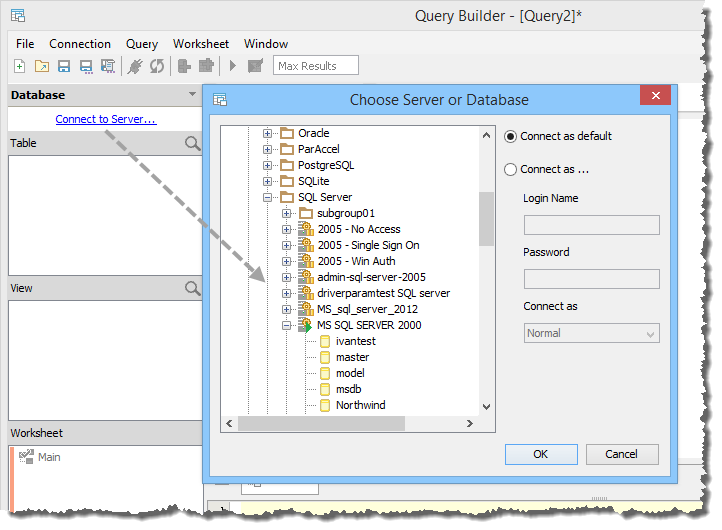Collapse the MS SQL SERVER 2000 node
The image size is (722, 530).
(286, 326)
